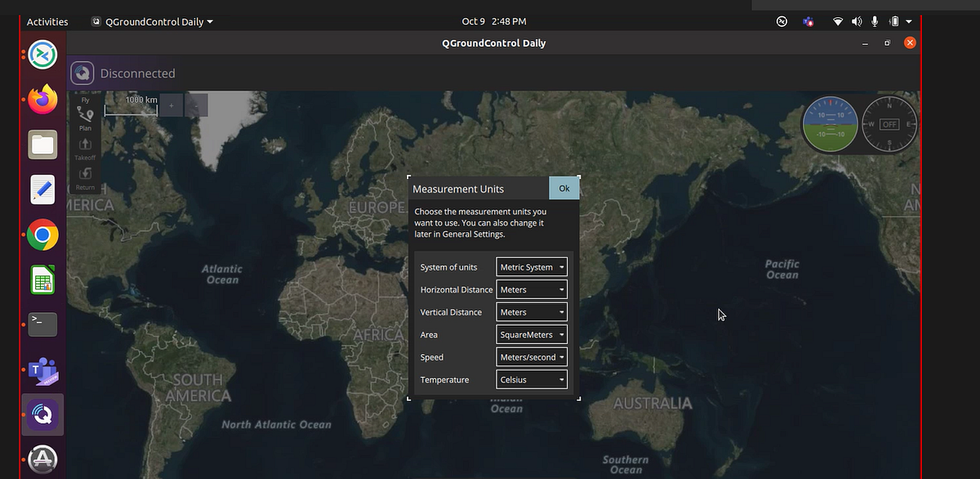Click the volume speaker icon
Viewport: 980px width, 479px height.
pos(857,22)
